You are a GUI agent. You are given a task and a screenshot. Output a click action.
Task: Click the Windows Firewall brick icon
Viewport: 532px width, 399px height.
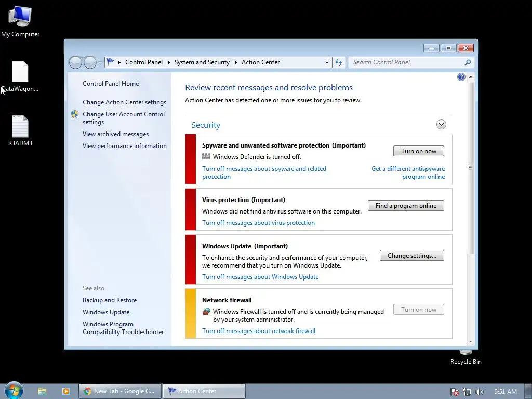coord(206,312)
